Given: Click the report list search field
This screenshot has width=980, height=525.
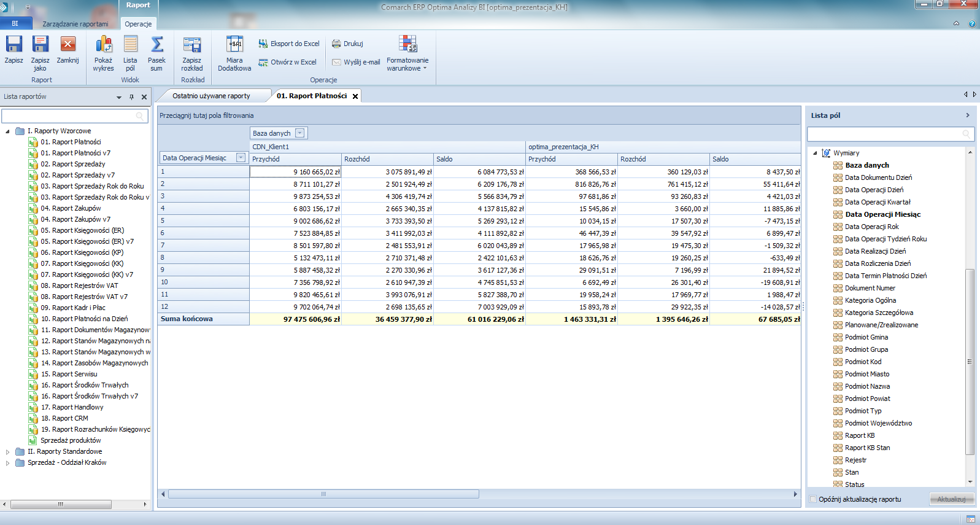Looking at the screenshot, I should (75, 116).
